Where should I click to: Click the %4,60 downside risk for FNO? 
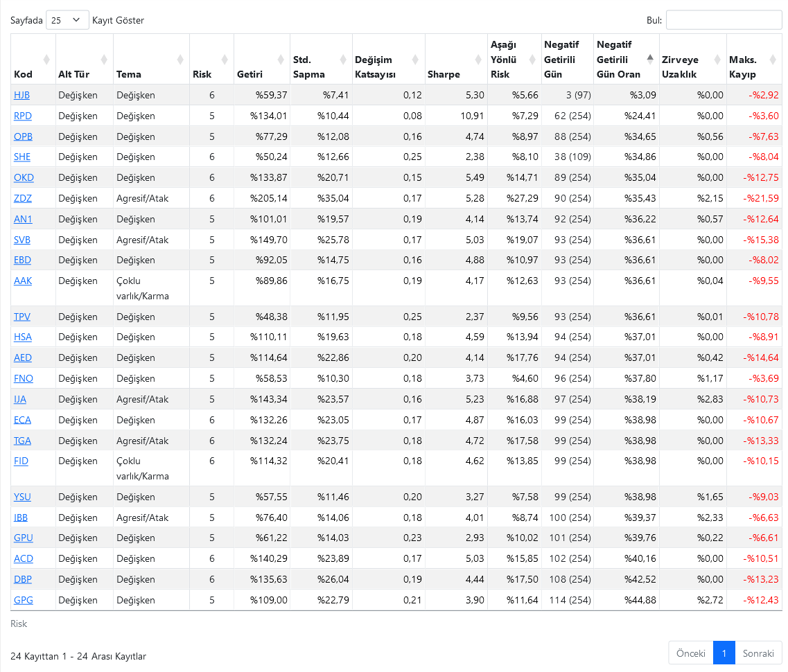pyautogui.click(x=525, y=378)
